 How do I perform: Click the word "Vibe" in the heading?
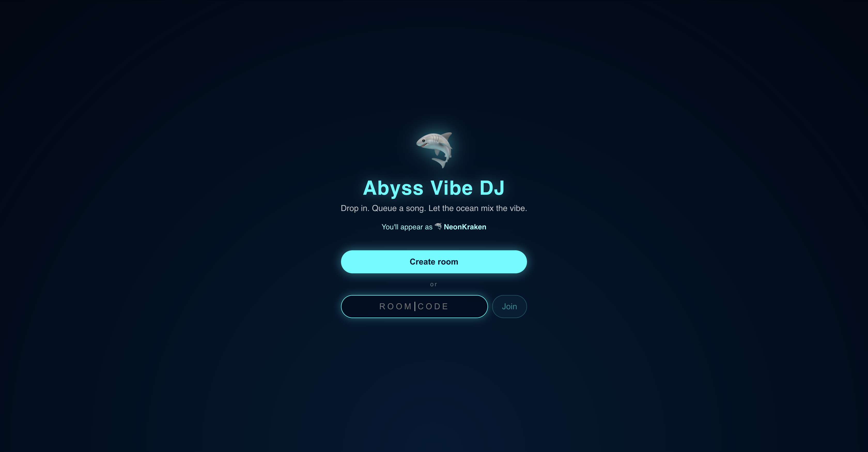[x=452, y=188]
